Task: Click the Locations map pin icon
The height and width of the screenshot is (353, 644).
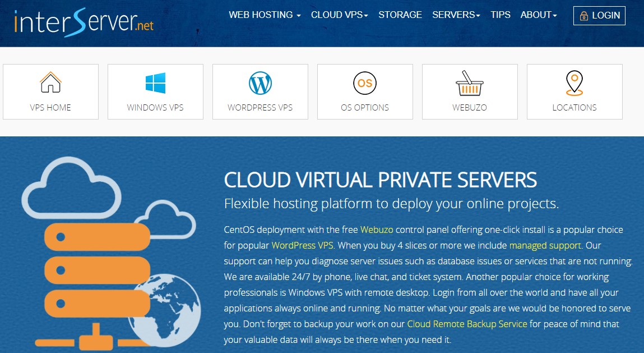Action: click(574, 83)
